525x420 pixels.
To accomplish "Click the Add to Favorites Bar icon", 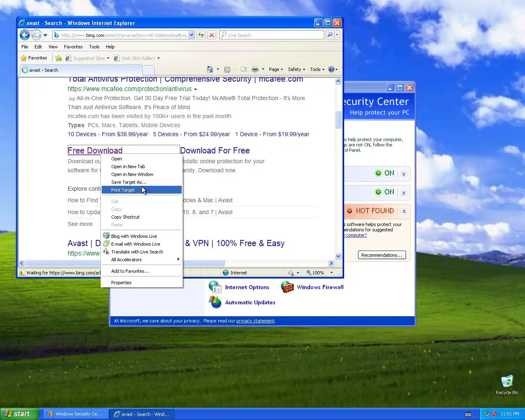I will tap(59, 58).
